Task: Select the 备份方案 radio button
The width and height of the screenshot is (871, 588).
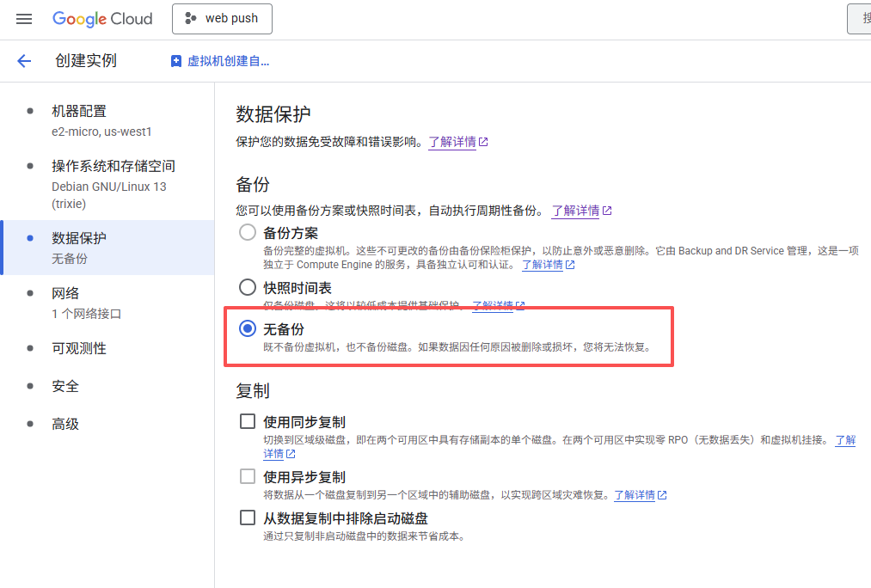Action: click(248, 232)
